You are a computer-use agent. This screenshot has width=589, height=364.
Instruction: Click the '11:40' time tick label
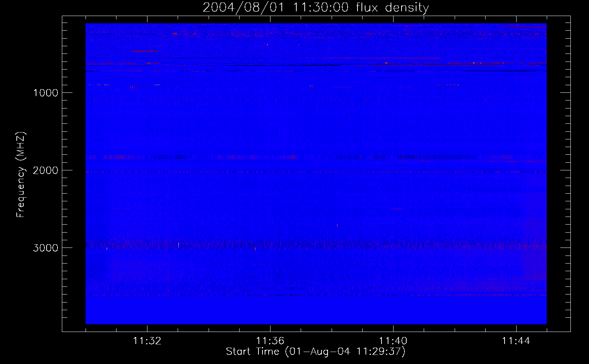393,341
